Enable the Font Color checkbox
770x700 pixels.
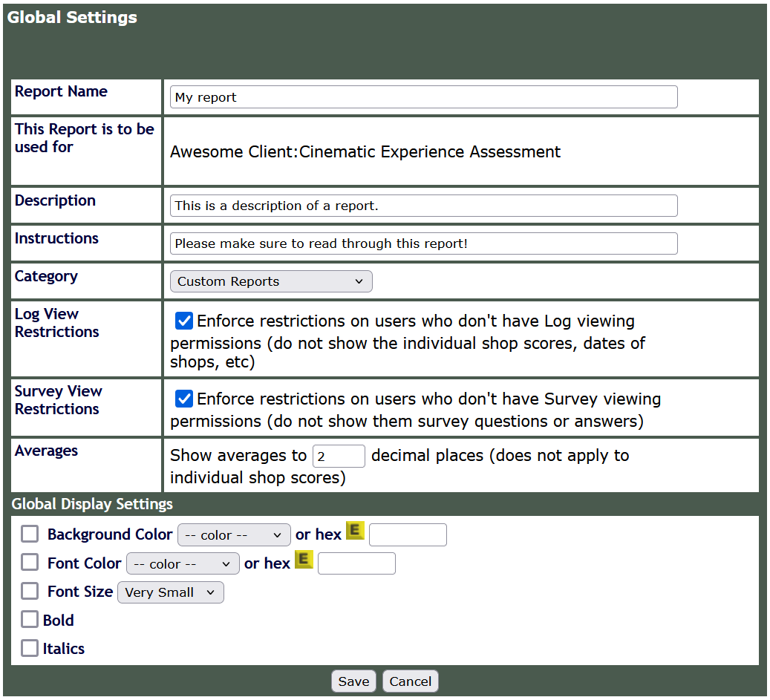pyautogui.click(x=30, y=563)
